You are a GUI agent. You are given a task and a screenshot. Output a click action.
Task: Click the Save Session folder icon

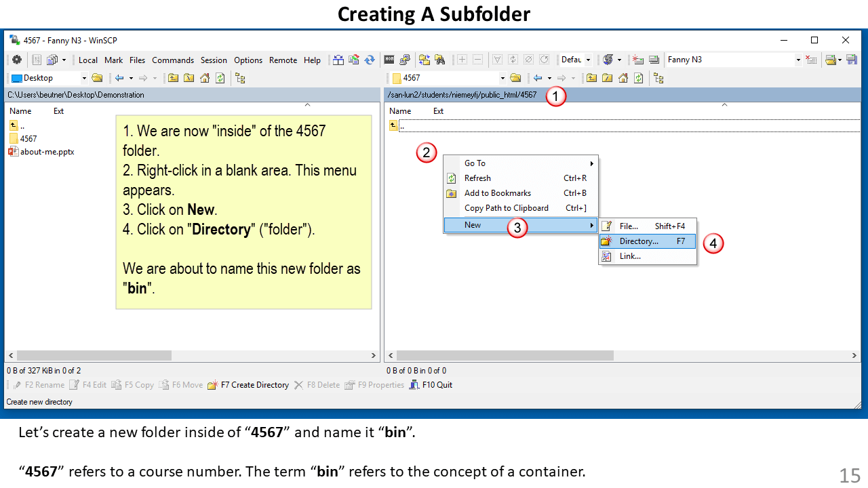pos(831,60)
